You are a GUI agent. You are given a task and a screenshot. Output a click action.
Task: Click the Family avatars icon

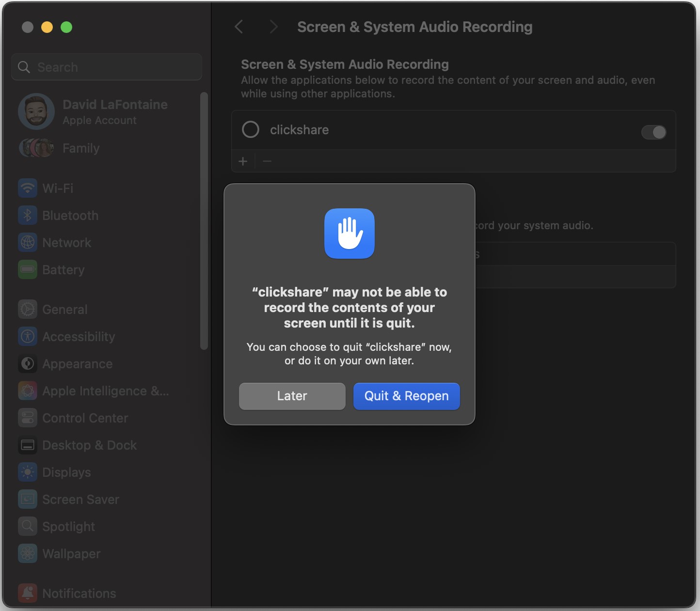36,148
